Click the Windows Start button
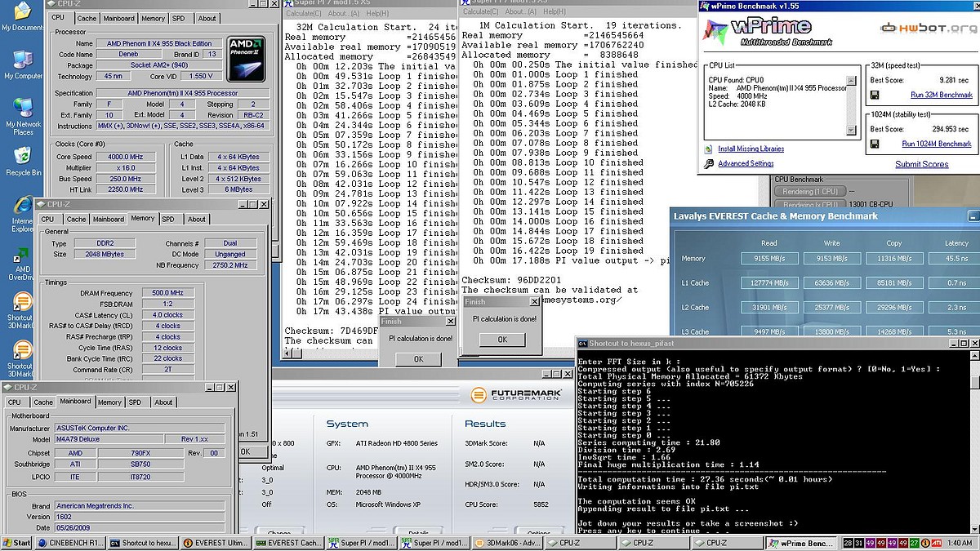This screenshot has height=551, width=980. 17,543
